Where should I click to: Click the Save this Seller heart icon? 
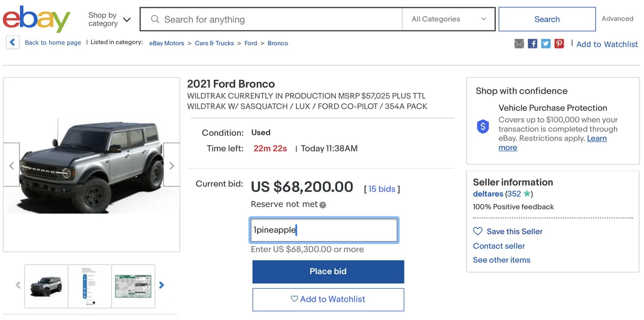pyautogui.click(x=478, y=231)
